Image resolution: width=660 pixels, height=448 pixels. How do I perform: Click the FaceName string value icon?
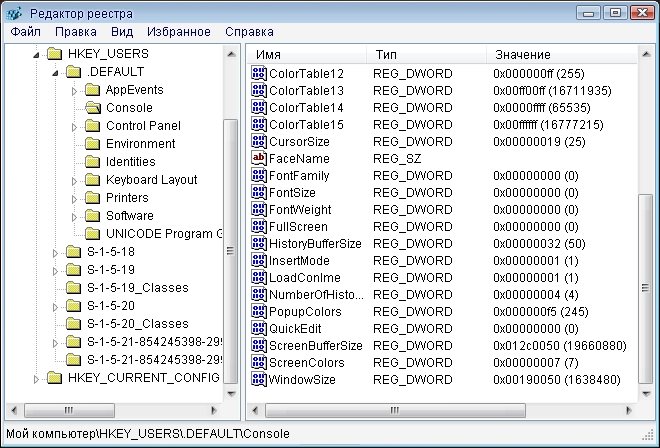coord(259,158)
